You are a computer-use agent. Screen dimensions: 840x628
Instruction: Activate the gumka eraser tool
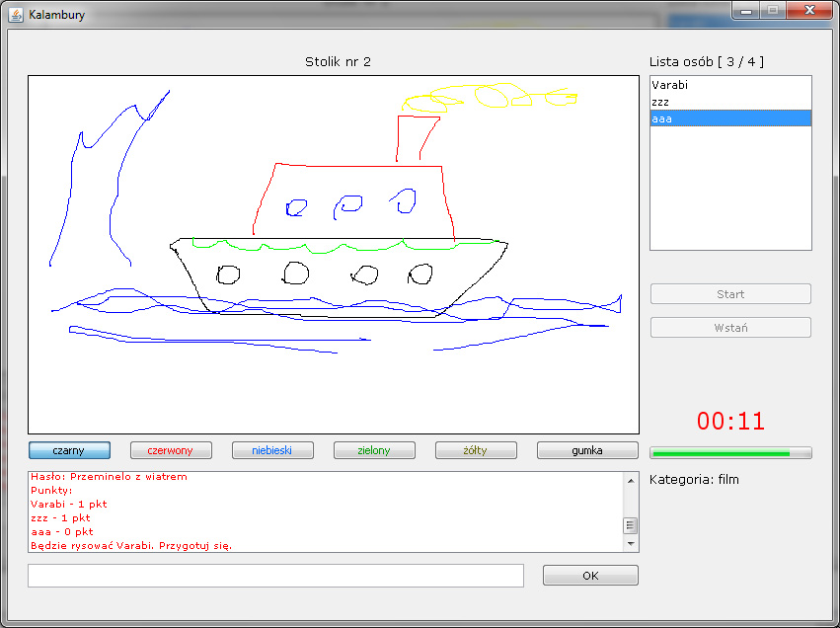pyautogui.click(x=586, y=450)
